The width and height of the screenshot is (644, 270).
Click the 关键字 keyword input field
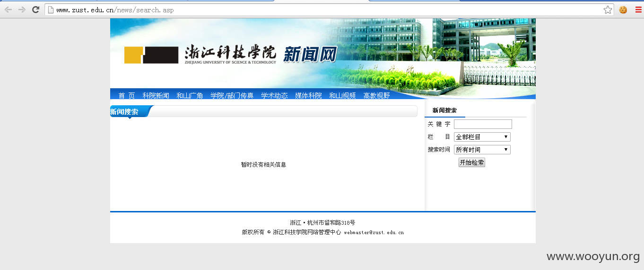point(483,124)
